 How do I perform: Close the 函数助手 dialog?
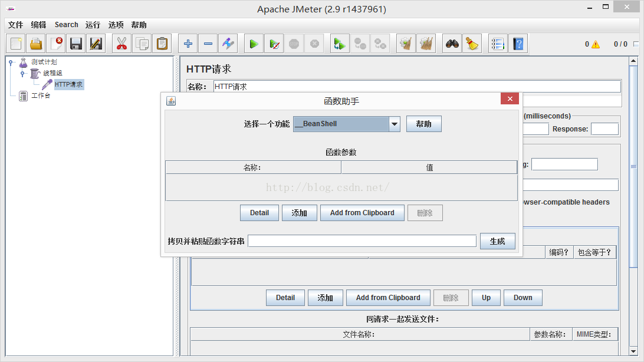pos(510,98)
